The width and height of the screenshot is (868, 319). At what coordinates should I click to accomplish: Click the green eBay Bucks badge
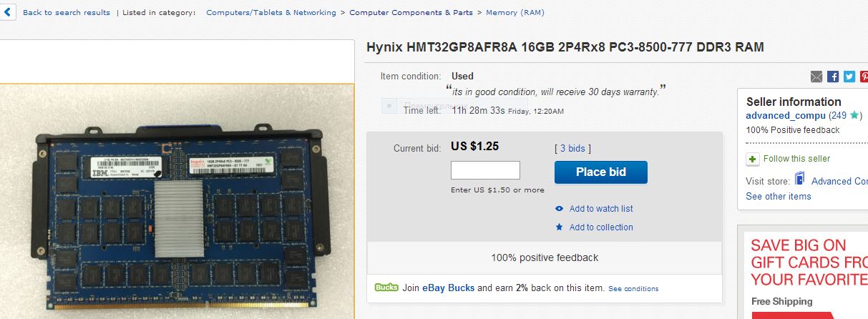(386, 288)
